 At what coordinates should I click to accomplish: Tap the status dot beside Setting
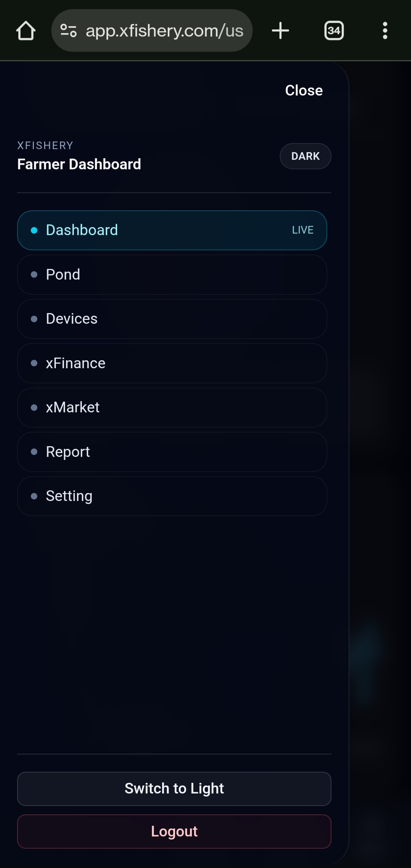click(35, 496)
